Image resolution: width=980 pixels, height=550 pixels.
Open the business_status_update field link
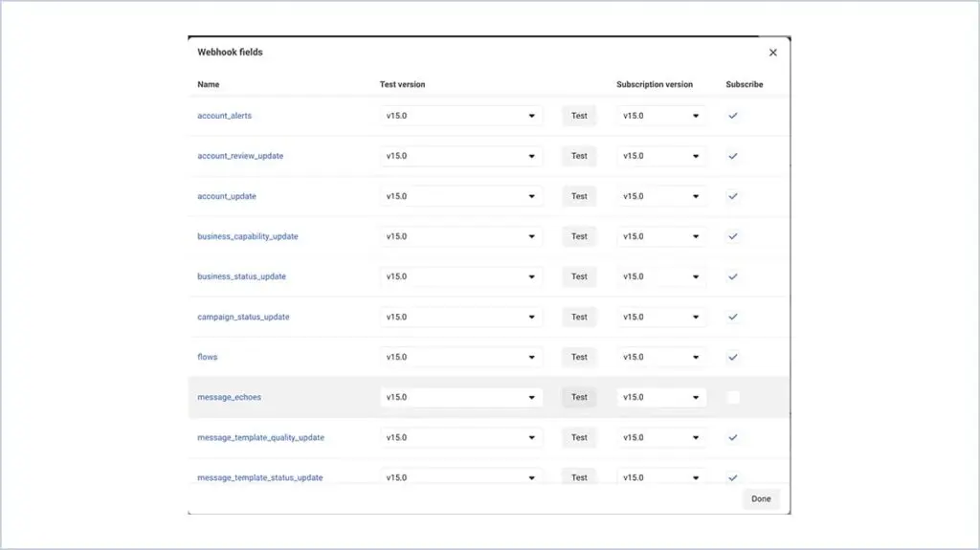(x=241, y=276)
